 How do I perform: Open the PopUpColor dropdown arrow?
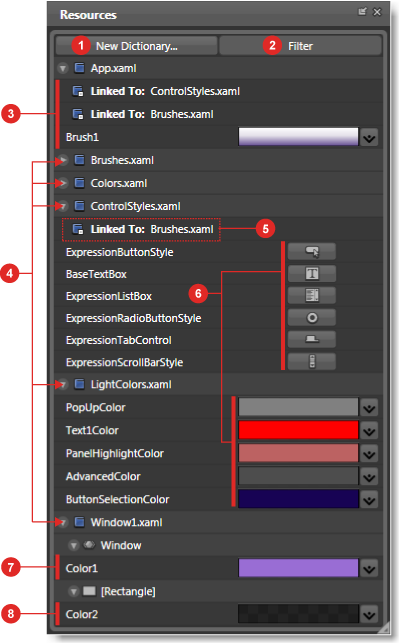tap(369, 408)
